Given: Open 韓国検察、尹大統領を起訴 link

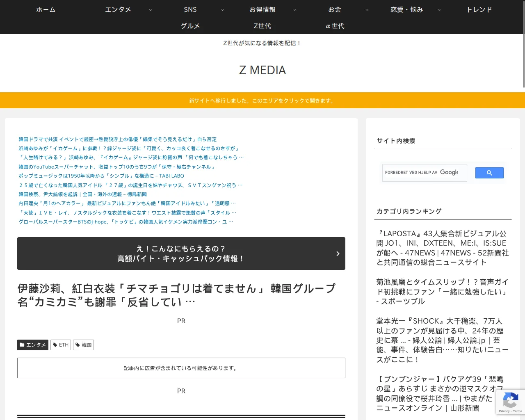Looking at the screenshot, I should coord(82,194).
